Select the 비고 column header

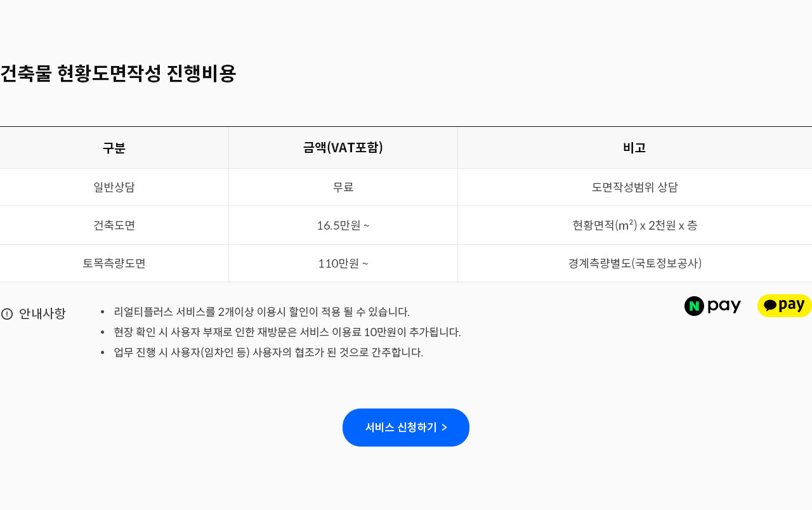(634, 148)
